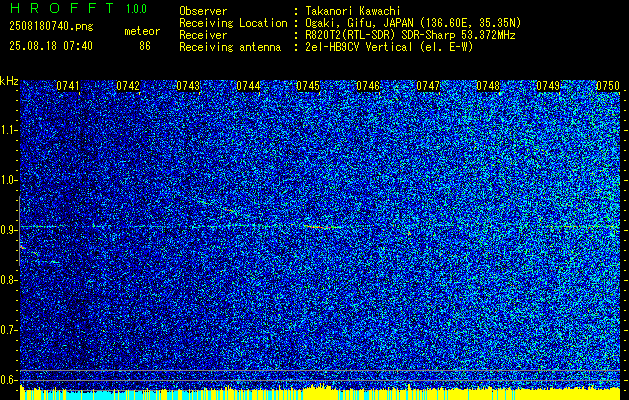Viewport: 629px width, 400px height.
Task: Click the 0742 time marker
Action: [x=128, y=86]
